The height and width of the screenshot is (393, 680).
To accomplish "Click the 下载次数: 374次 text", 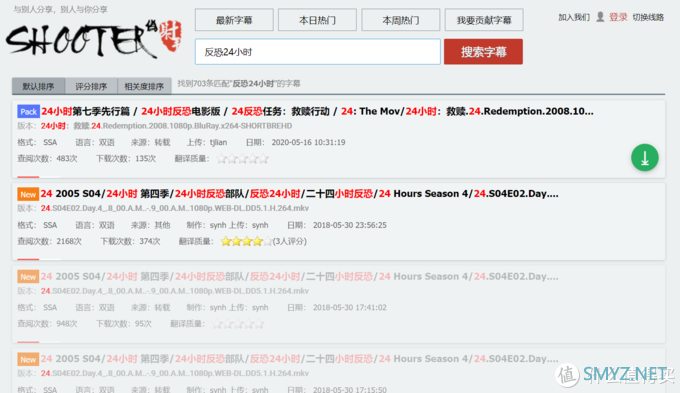I will [x=130, y=241].
